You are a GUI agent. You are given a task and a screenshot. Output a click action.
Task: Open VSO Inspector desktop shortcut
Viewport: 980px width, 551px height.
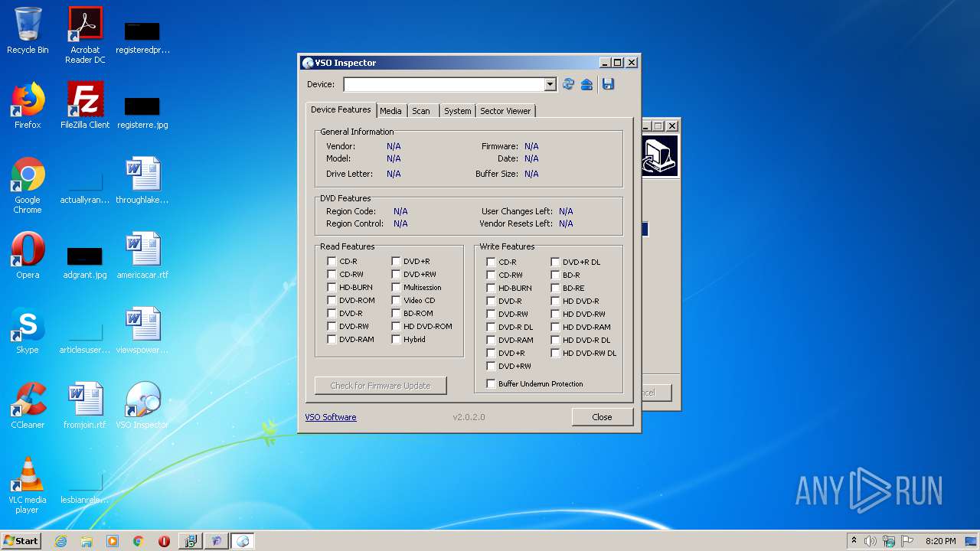(142, 406)
